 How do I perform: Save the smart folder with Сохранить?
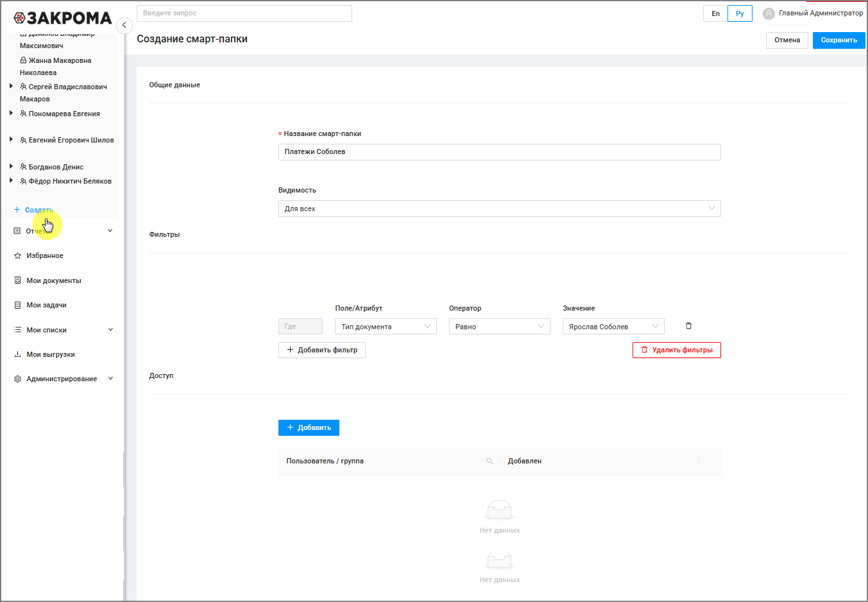(839, 40)
